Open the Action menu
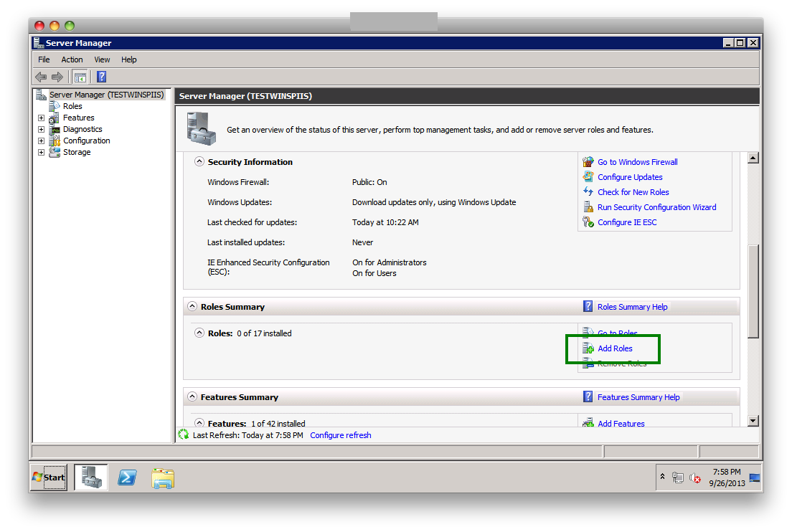Viewport: 792px width, 532px height. (x=72, y=60)
